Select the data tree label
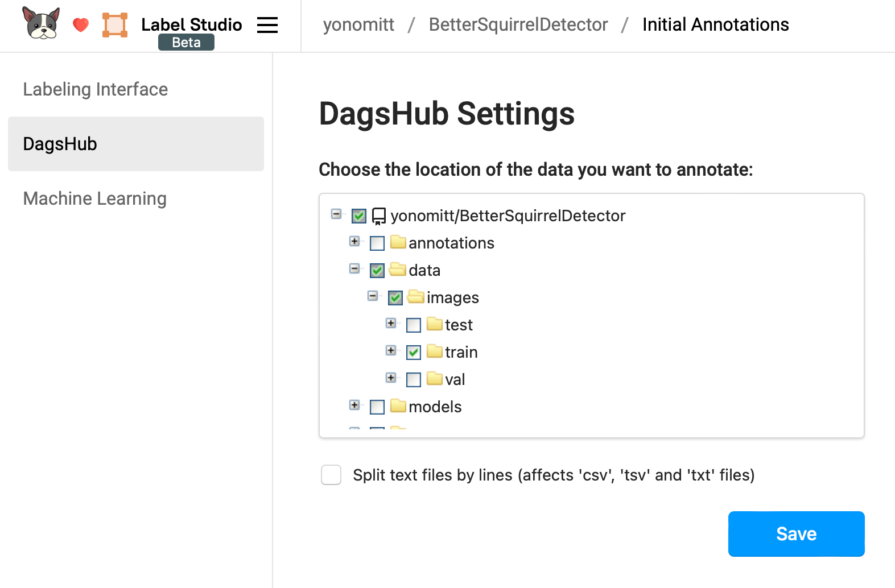Image resolution: width=895 pixels, height=588 pixels. coord(424,271)
